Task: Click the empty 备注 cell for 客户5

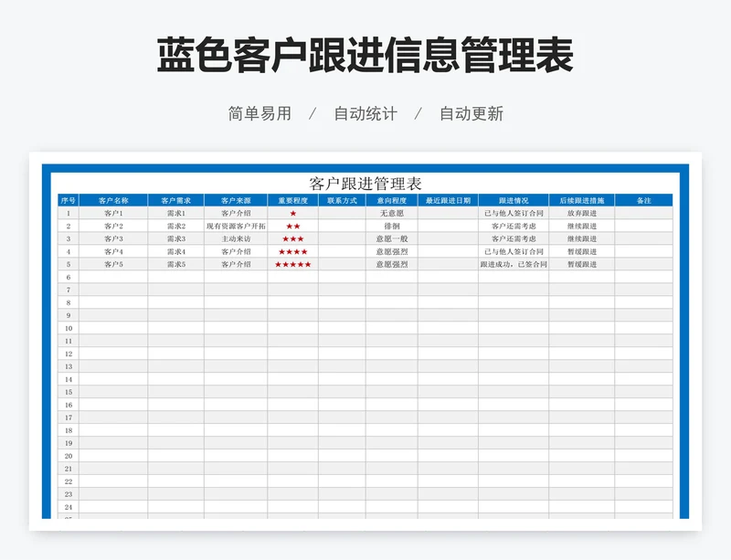Action: click(644, 264)
